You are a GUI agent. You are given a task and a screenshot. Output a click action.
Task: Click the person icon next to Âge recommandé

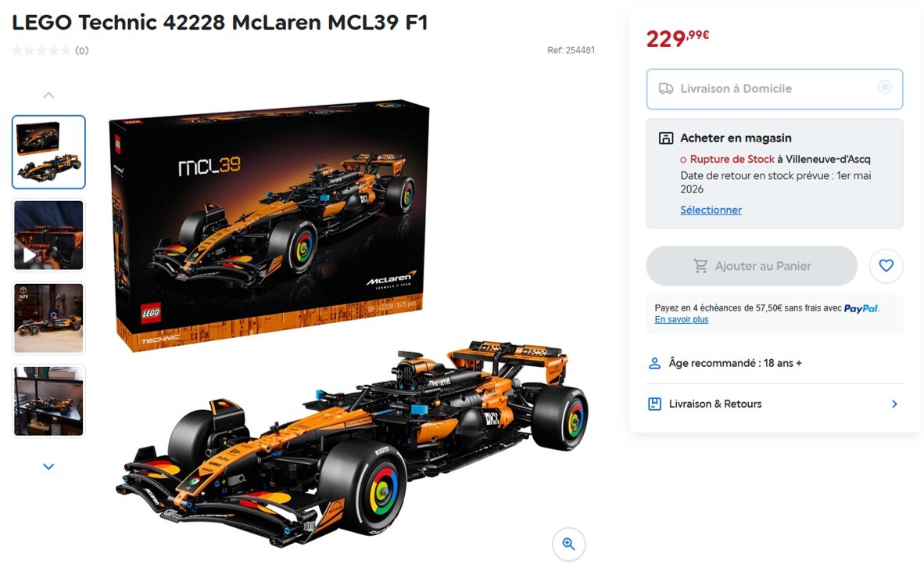654,363
